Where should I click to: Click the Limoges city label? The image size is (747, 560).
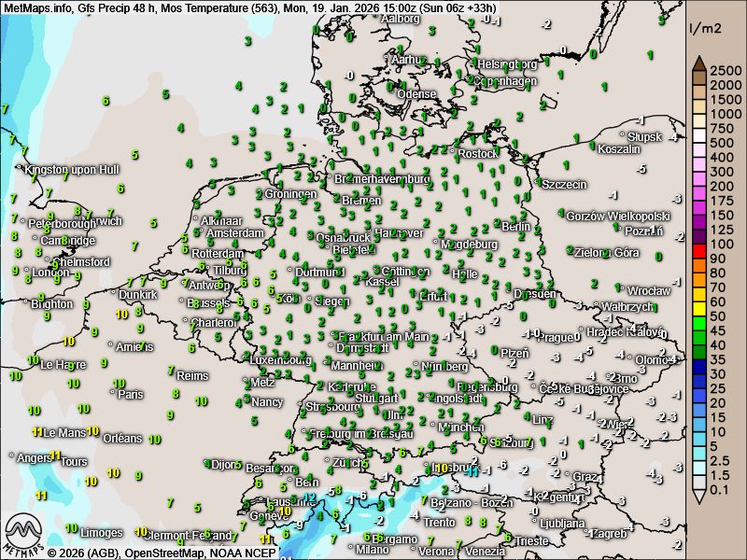click(x=101, y=533)
